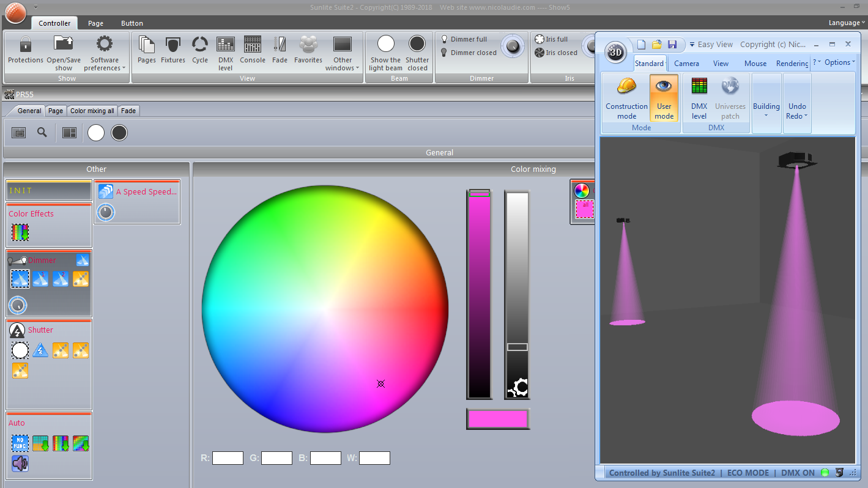The width and height of the screenshot is (868, 488).
Task: Open the Camera tab in Easy View
Action: pos(686,63)
